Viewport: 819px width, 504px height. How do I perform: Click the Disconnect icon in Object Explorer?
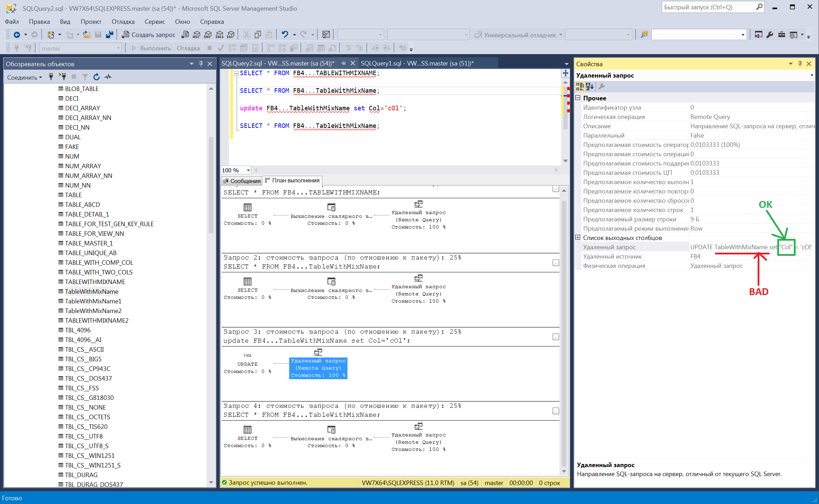tap(62, 77)
